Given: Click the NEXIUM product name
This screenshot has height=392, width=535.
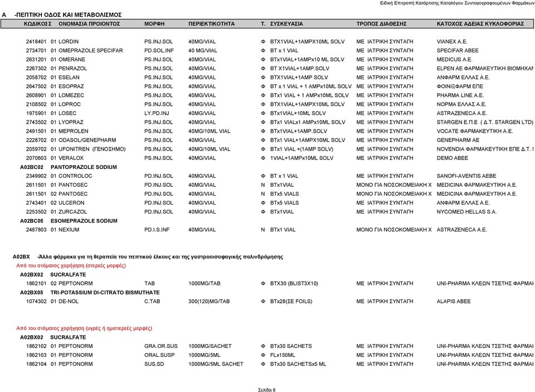Looking at the screenshot, I should pyautogui.click(x=69, y=230).
